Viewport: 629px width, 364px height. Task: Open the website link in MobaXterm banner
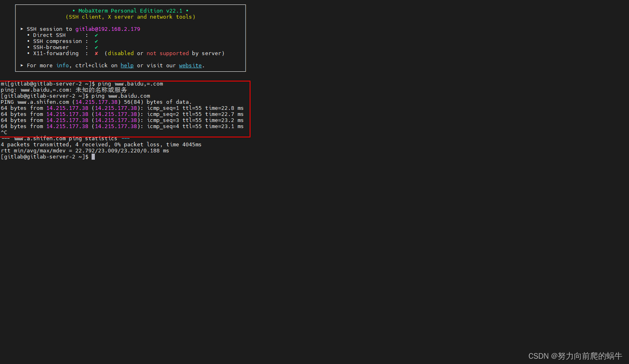[x=190, y=66]
